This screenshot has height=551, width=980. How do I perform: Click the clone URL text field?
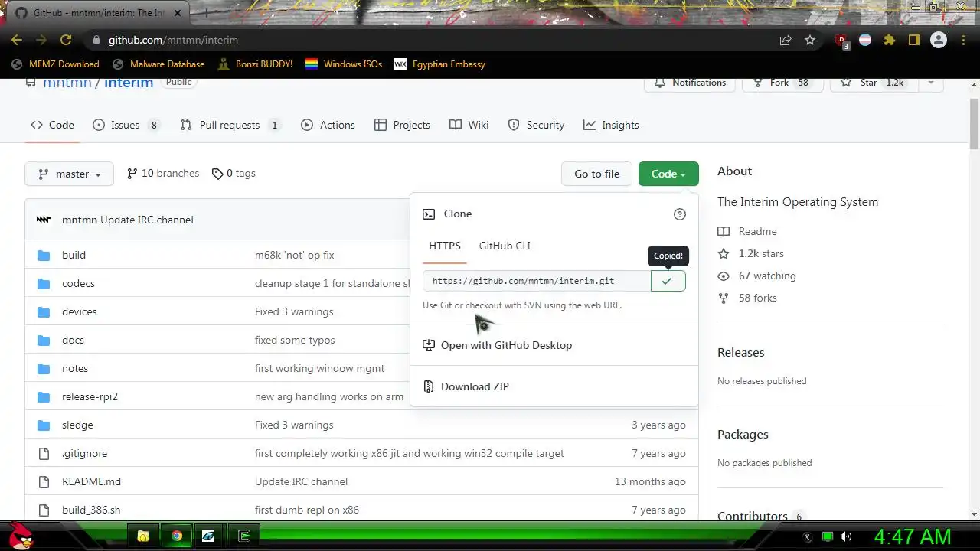pos(537,281)
